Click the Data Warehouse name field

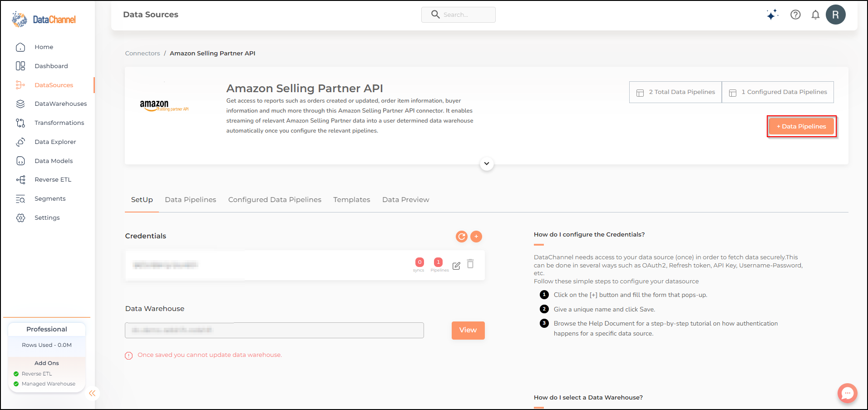tap(274, 331)
